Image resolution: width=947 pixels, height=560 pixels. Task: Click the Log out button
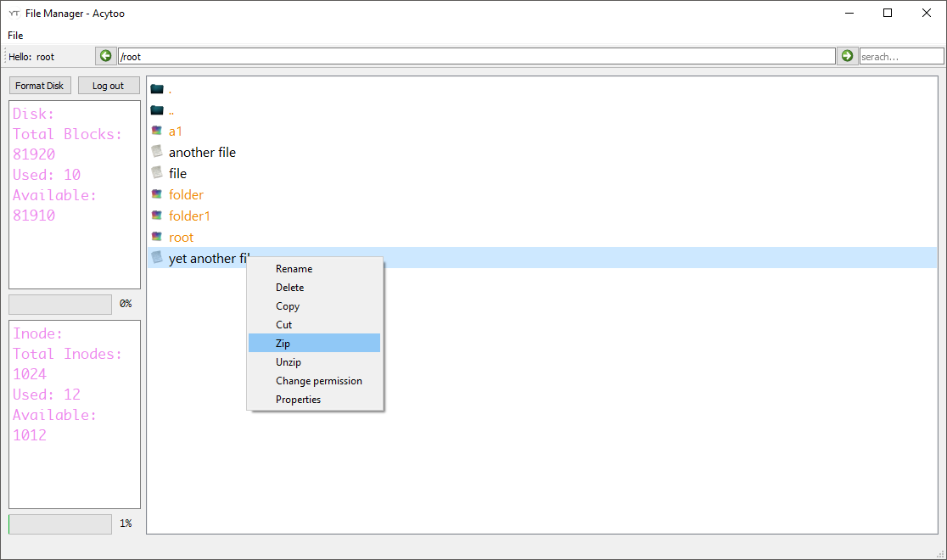(x=109, y=85)
